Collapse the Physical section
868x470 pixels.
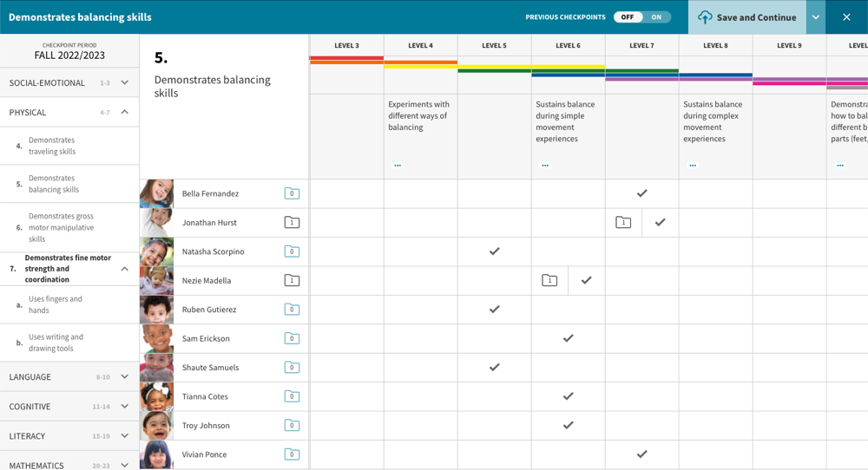point(124,113)
